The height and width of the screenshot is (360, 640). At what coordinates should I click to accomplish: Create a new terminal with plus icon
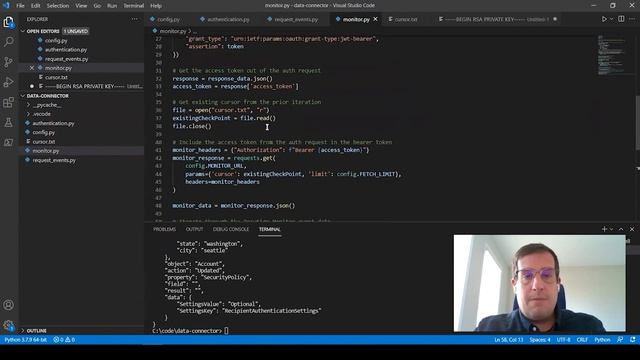click(x=604, y=229)
